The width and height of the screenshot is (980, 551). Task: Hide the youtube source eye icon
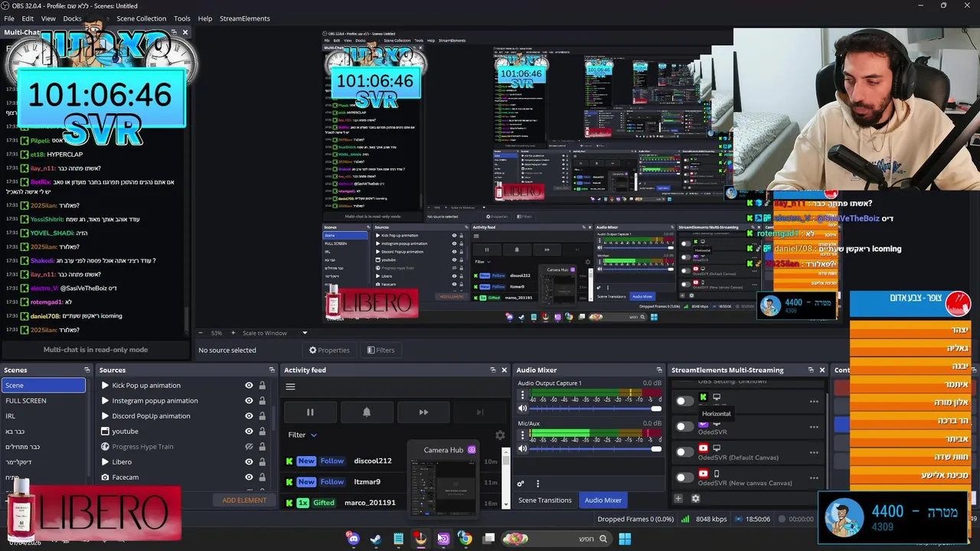click(x=249, y=432)
